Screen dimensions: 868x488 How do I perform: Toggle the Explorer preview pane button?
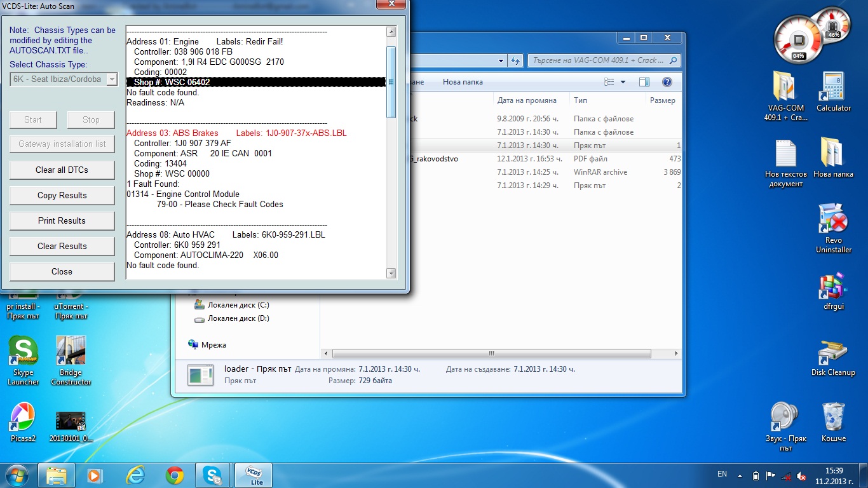point(644,82)
